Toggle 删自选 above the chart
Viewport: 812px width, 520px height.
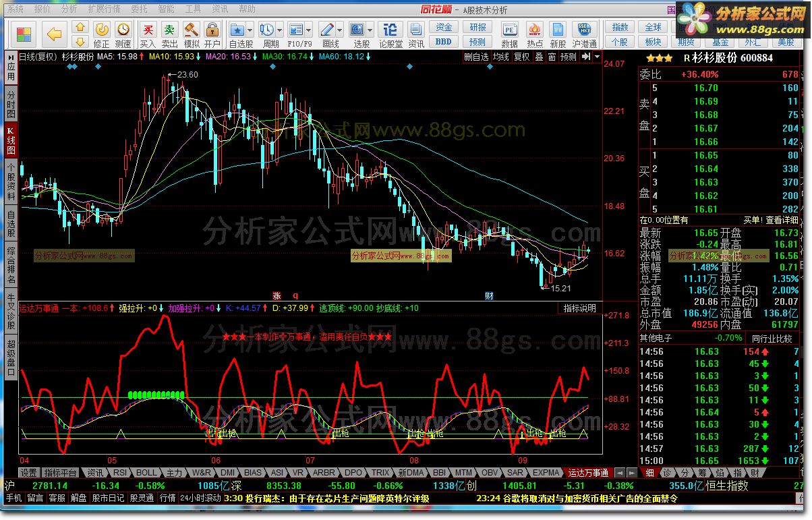tap(476, 57)
